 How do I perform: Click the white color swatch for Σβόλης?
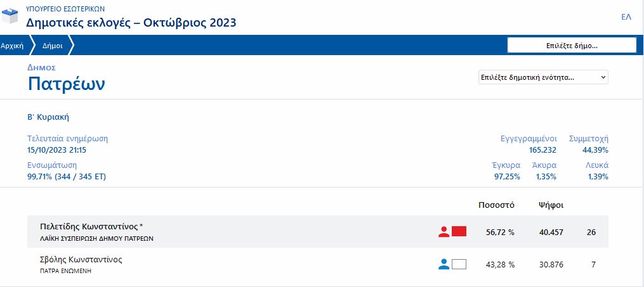(459, 264)
